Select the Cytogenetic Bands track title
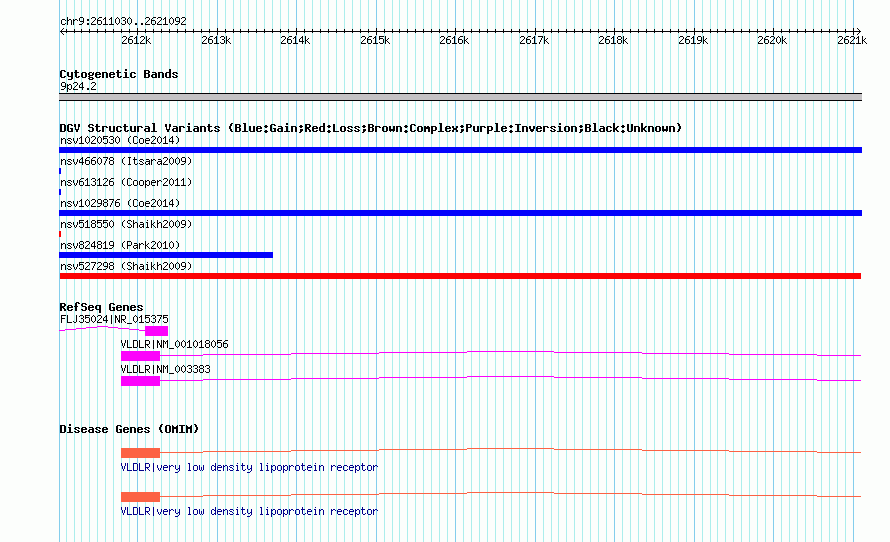This screenshot has width=890, height=542. coord(119,74)
